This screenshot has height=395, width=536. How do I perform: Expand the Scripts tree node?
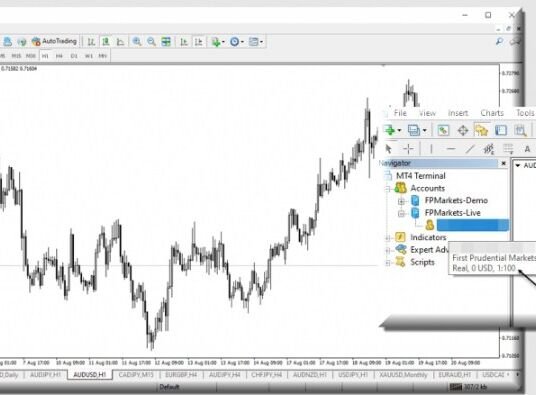click(x=388, y=263)
